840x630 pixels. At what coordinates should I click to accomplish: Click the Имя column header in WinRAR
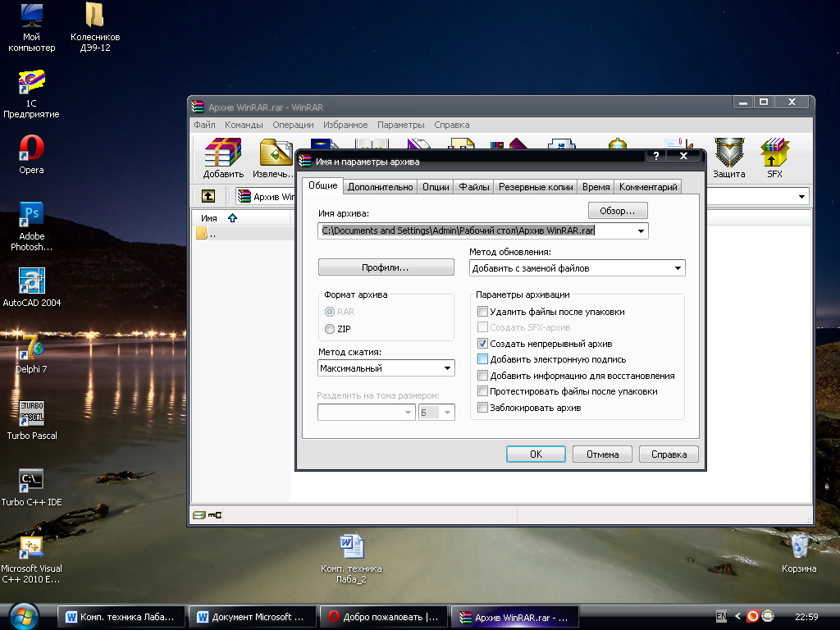[241, 218]
